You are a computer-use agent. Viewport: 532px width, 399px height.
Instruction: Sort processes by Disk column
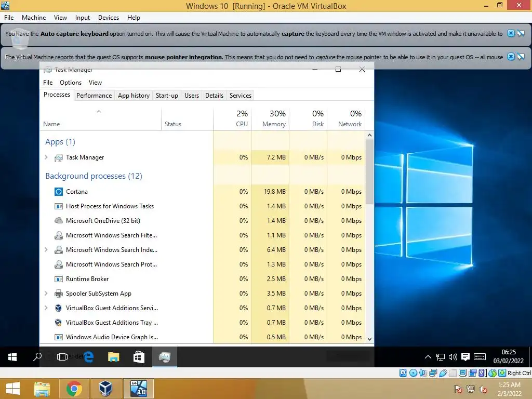point(308,119)
